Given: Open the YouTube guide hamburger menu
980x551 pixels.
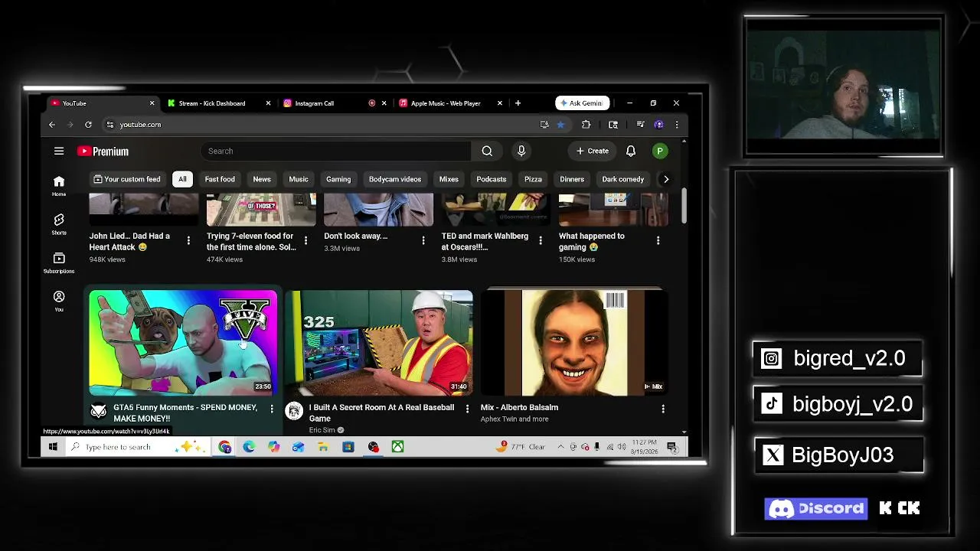Looking at the screenshot, I should click(59, 151).
